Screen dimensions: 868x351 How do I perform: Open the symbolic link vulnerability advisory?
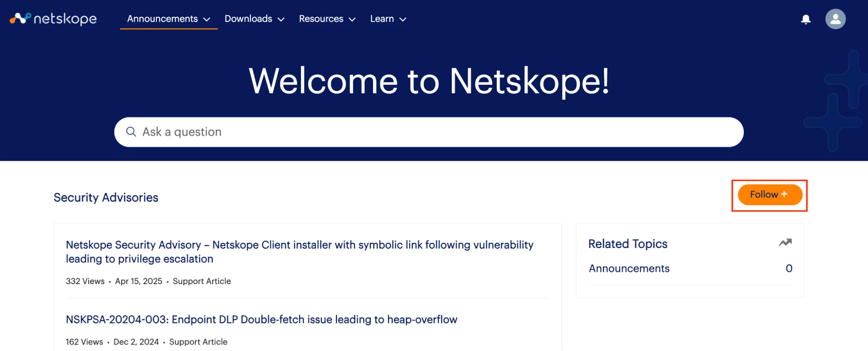[300, 252]
